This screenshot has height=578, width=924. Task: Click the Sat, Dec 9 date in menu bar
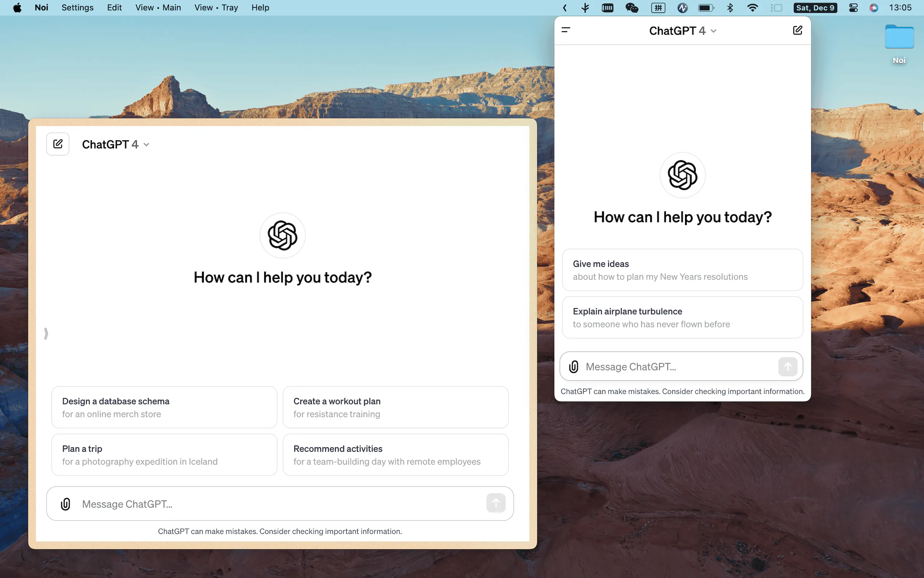(x=815, y=8)
